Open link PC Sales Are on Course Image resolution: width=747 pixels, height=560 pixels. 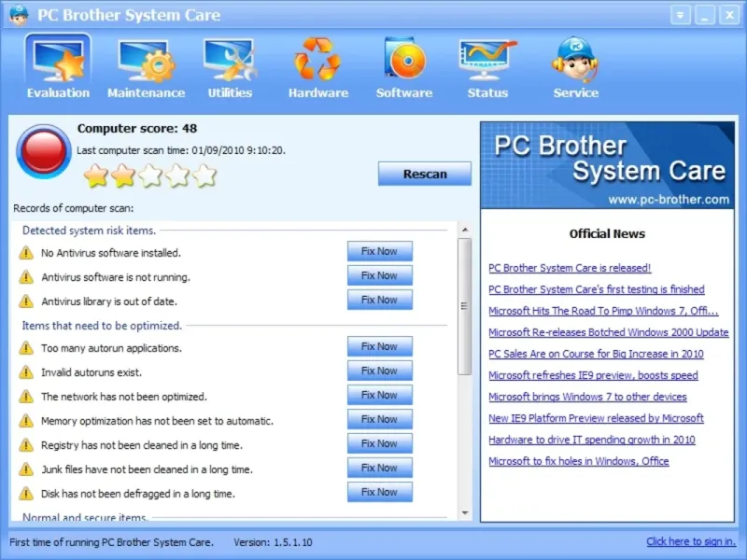click(596, 354)
